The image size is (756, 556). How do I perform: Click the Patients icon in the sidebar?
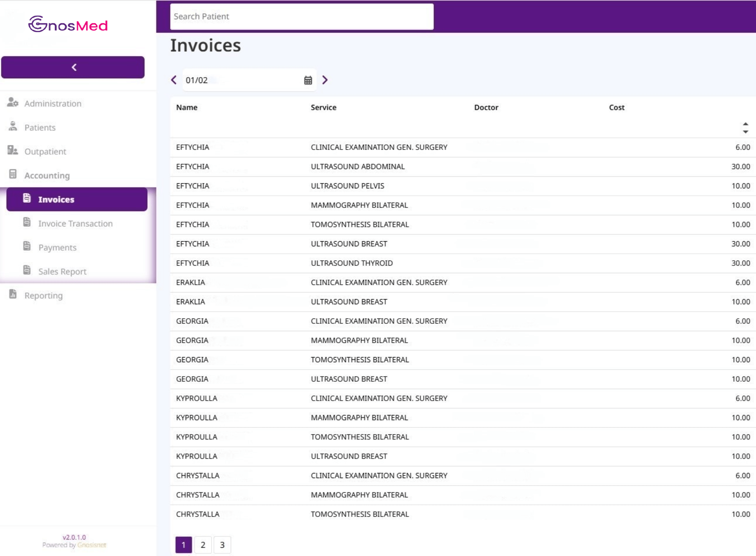click(13, 126)
